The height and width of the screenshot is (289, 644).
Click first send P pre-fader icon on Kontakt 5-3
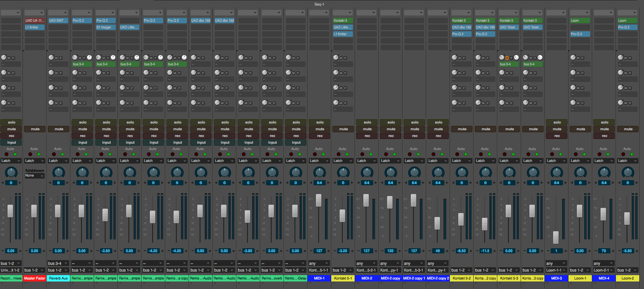click(x=511, y=58)
